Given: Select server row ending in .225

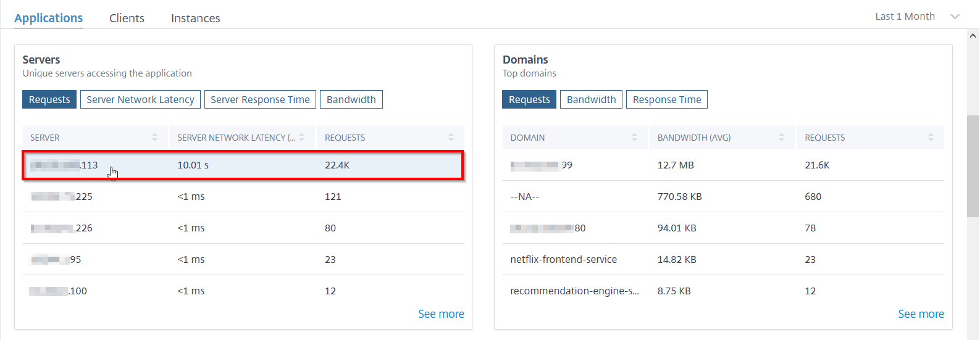Looking at the screenshot, I should (x=243, y=197).
